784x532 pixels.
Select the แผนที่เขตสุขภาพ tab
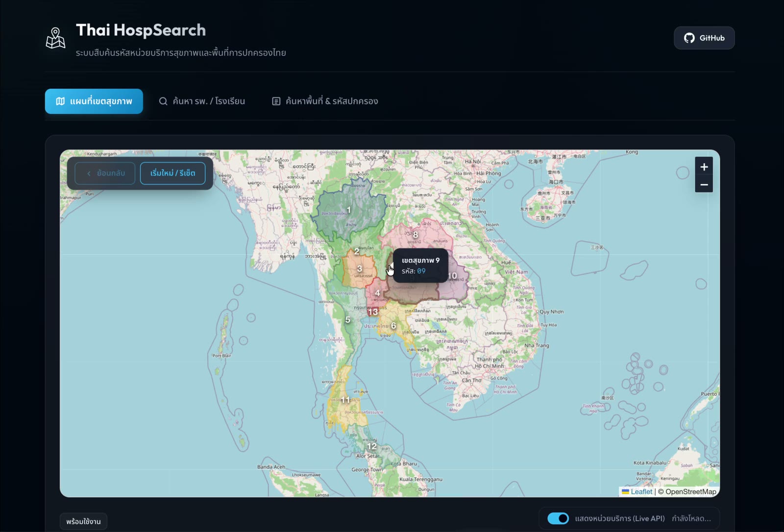(94, 101)
